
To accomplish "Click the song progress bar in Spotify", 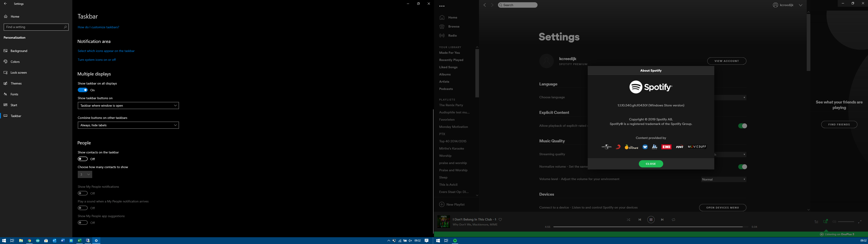I will (x=651, y=227).
